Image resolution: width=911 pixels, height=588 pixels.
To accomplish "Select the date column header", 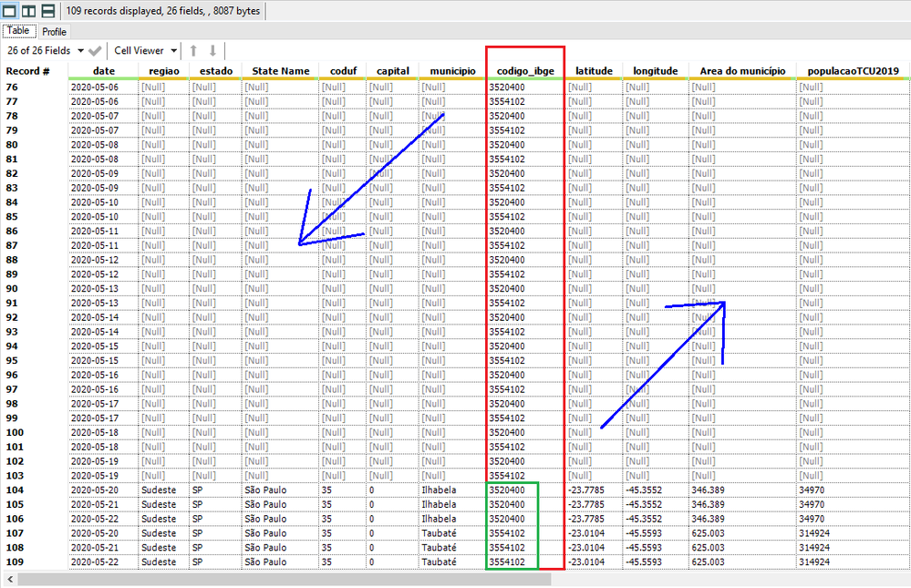I will click(103, 71).
